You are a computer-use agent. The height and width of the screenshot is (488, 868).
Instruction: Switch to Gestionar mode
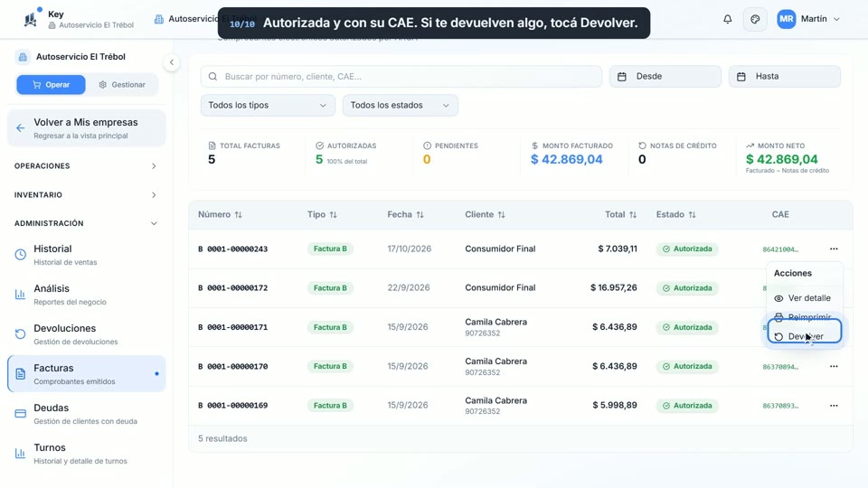pos(122,85)
